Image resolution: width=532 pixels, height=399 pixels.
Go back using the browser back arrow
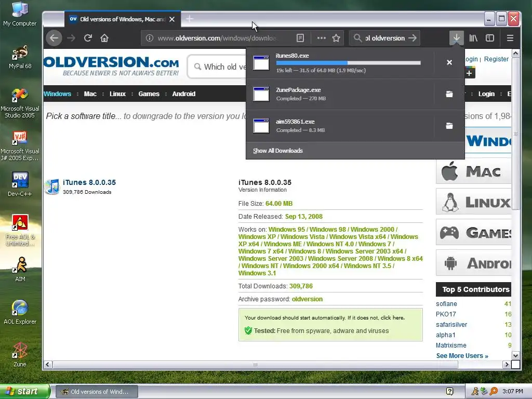[x=54, y=38]
